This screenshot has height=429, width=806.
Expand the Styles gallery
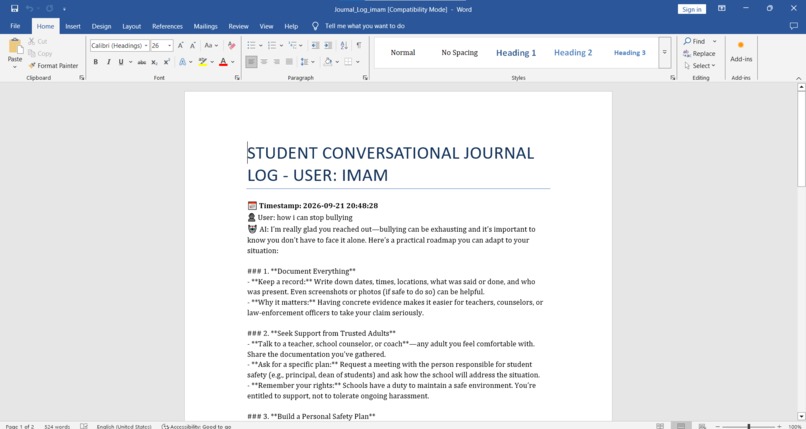point(665,52)
